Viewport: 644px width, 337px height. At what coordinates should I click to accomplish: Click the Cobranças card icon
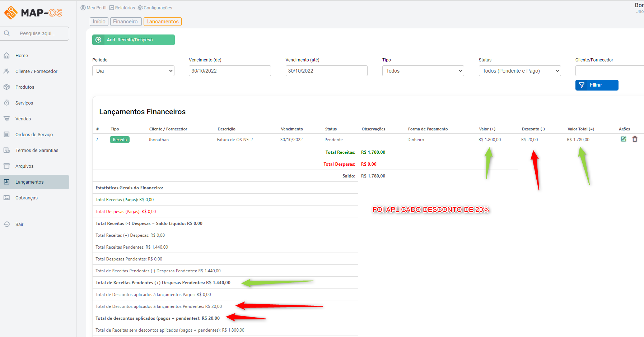pyautogui.click(x=6, y=198)
